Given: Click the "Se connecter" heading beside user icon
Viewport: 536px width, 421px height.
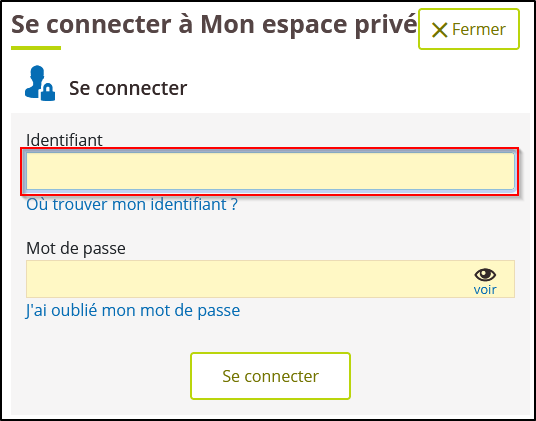Looking at the screenshot, I should coord(128,88).
